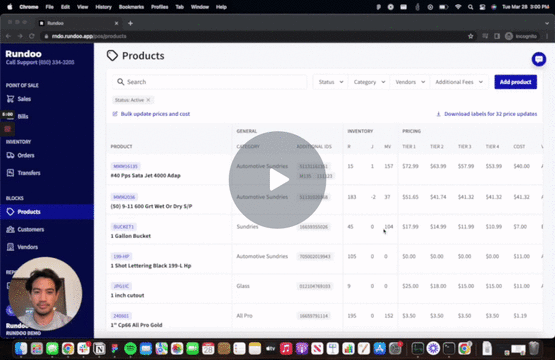Viewport: 555px width, 360px height.
Task: Remove the Status: Active filter chip
Action: (x=148, y=100)
